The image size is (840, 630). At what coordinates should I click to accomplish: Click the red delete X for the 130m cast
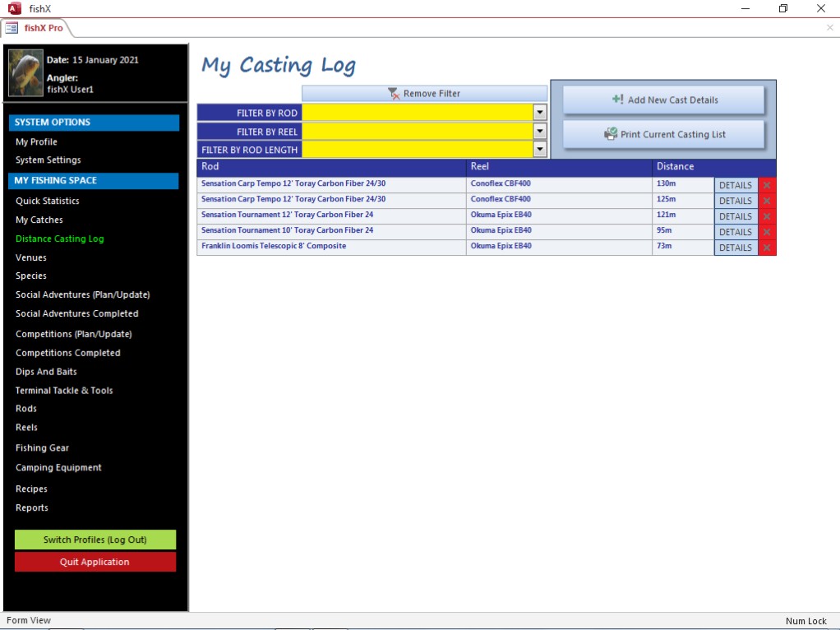click(767, 186)
